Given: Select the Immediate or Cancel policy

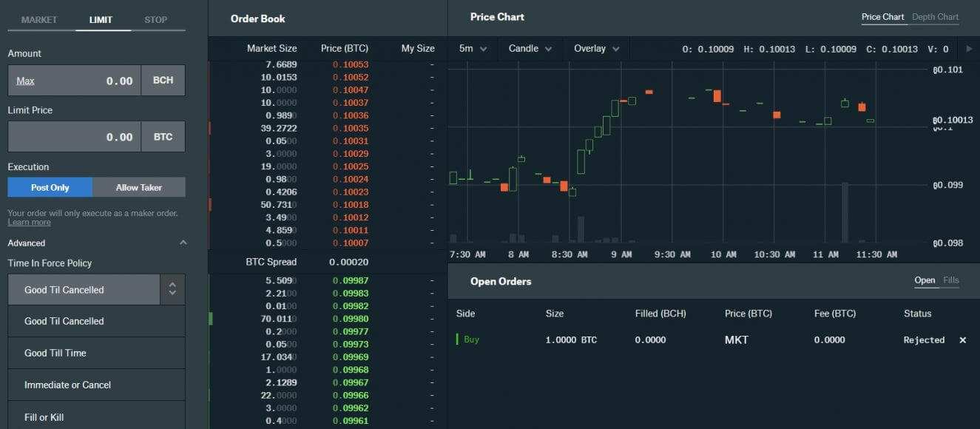Looking at the screenshot, I should 67,385.
